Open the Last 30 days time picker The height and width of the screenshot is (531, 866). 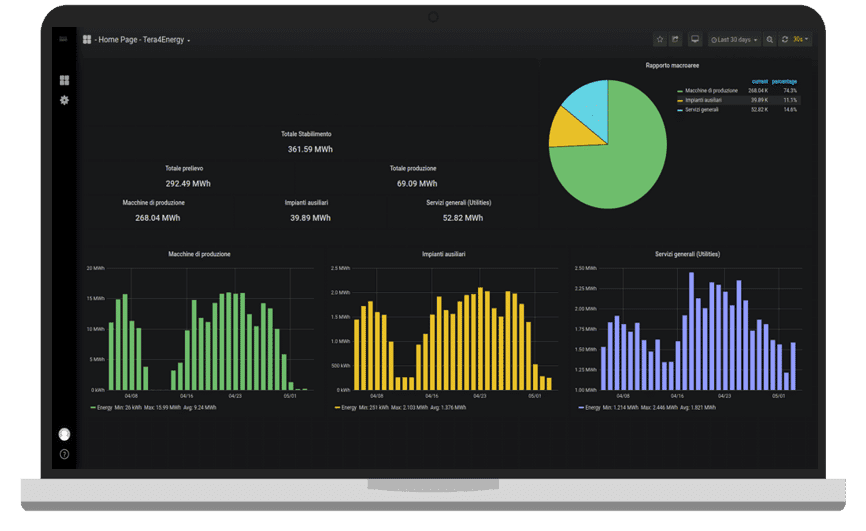pyautogui.click(x=735, y=40)
